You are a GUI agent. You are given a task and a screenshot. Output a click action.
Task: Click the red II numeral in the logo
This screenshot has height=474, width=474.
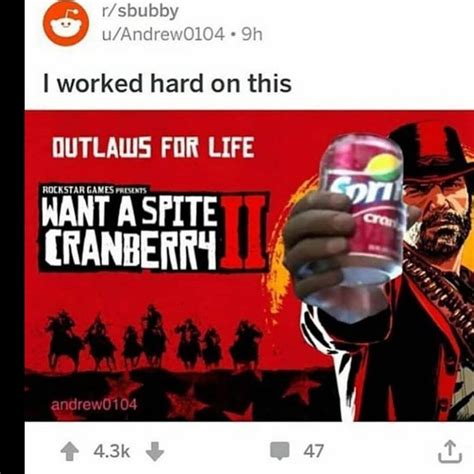coord(243,231)
